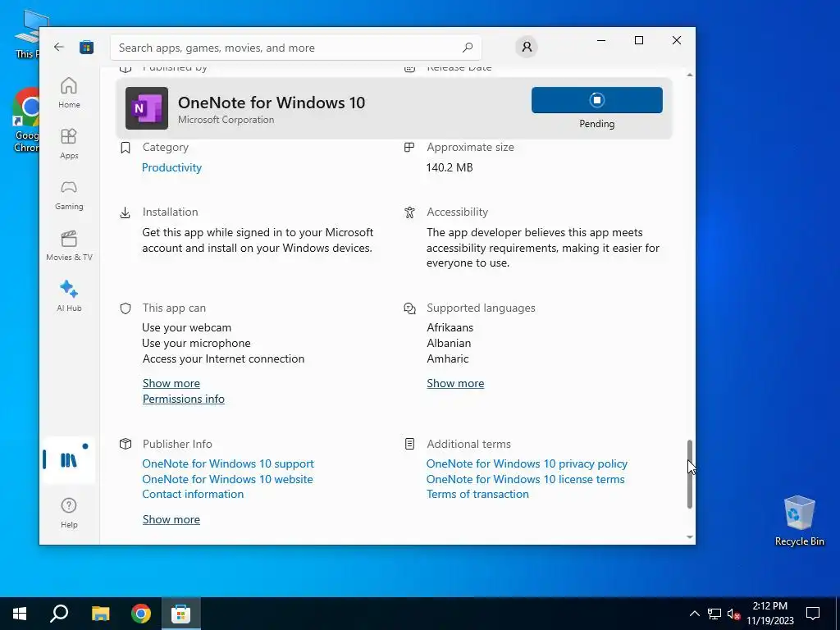Open Gaming section in sidebar

(69, 194)
